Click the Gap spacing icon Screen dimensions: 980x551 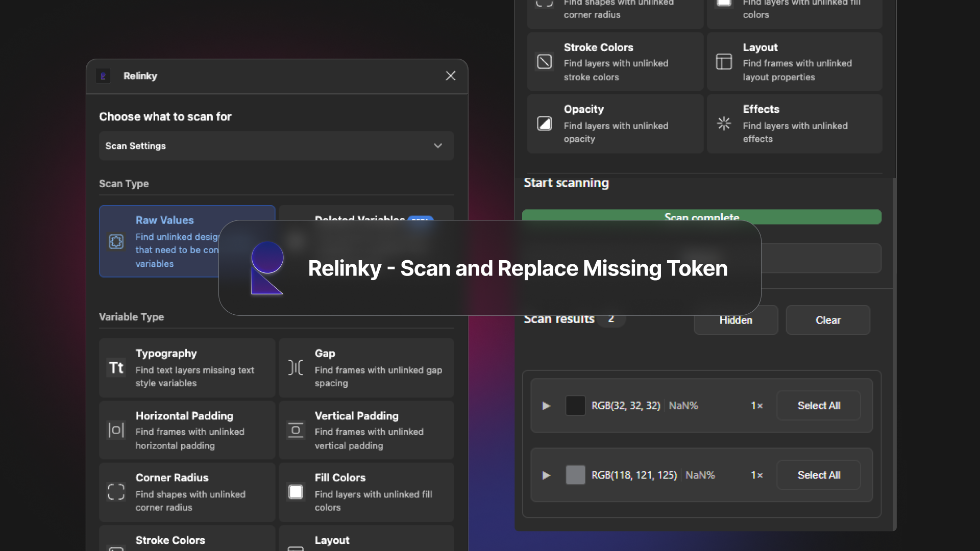296,368
